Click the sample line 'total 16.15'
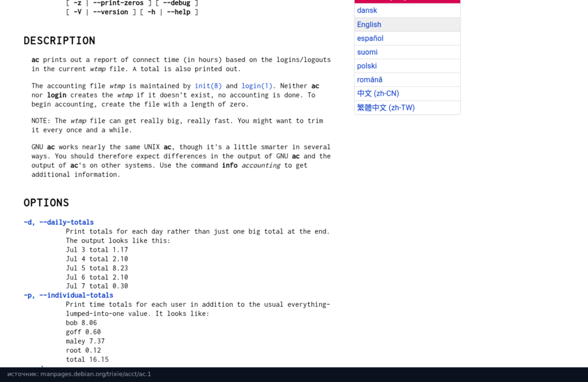588x382 pixels. point(87,360)
